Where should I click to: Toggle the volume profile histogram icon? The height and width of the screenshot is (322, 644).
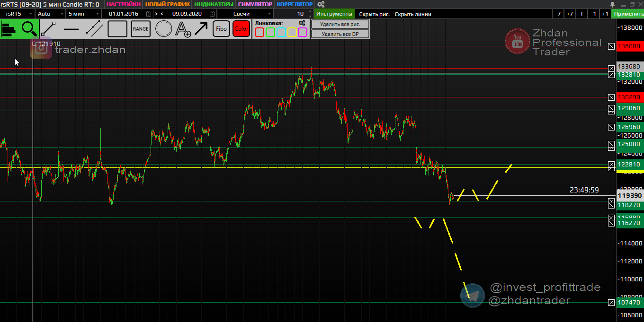(x=9, y=29)
